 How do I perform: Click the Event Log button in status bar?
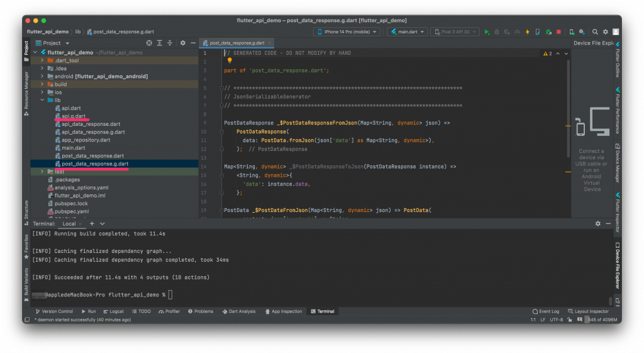tap(545, 311)
